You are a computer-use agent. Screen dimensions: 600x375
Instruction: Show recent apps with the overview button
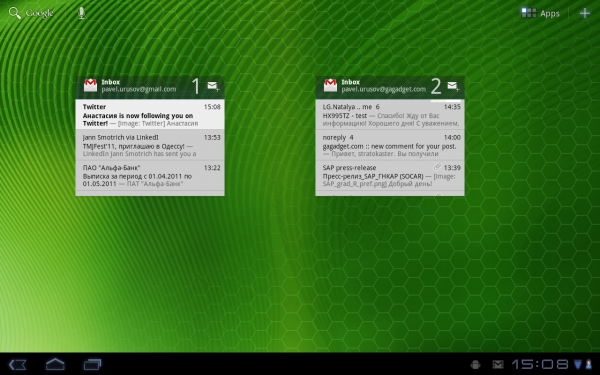(93, 364)
